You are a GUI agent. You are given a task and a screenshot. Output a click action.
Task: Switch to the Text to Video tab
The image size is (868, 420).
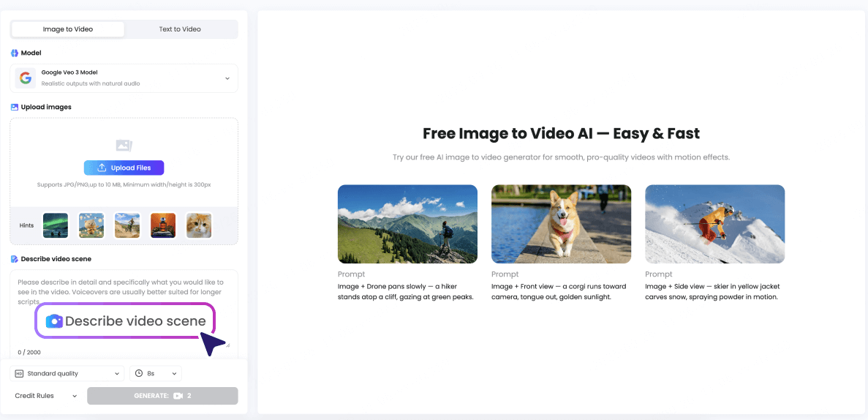coord(180,29)
